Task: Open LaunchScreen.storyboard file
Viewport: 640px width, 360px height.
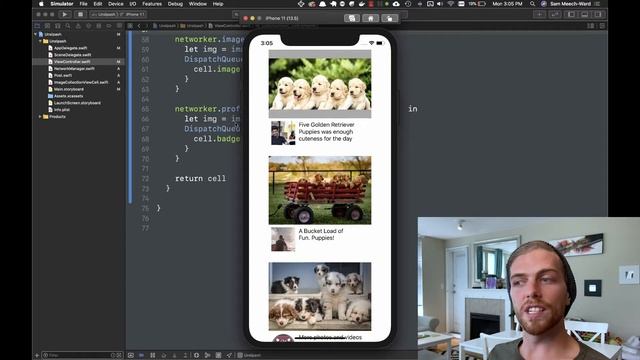Action: point(77,103)
